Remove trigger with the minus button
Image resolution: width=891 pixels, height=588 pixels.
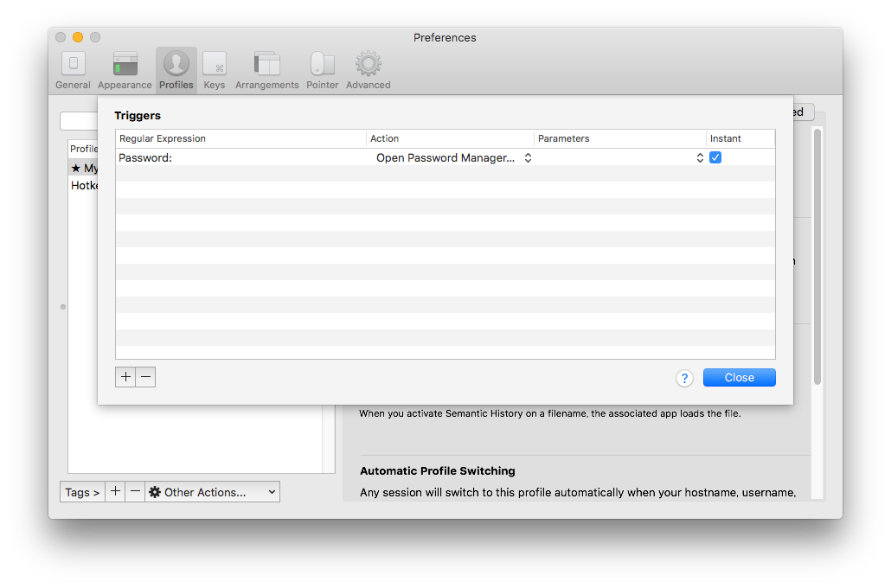[145, 377]
